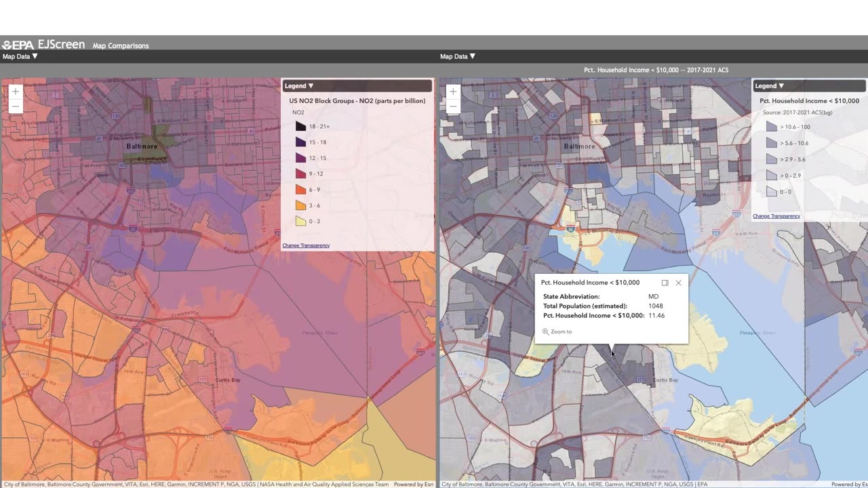This screenshot has height=488, width=868.
Task: Open the left Map Data dropdown
Action: click(x=20, y=56)
